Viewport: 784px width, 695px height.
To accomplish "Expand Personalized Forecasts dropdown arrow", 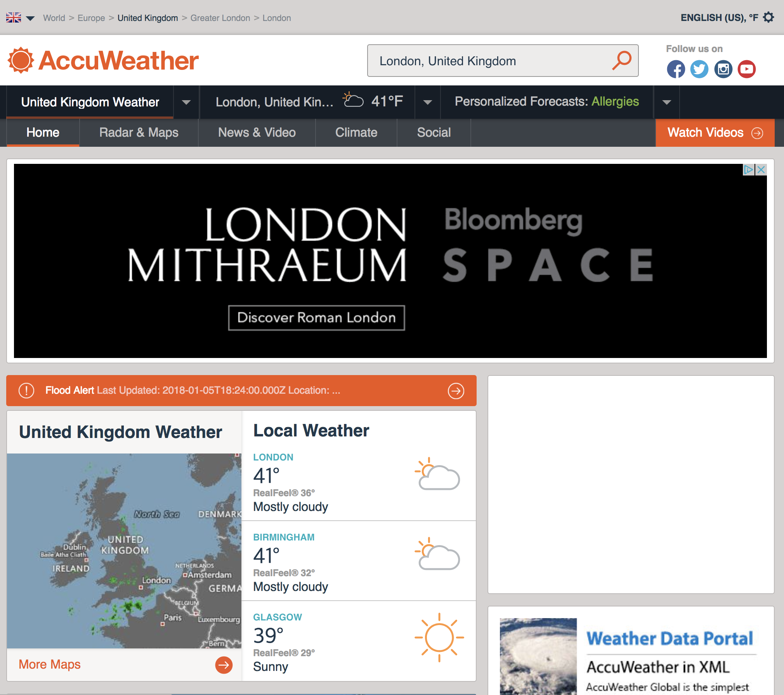I will tap(667, 102).
